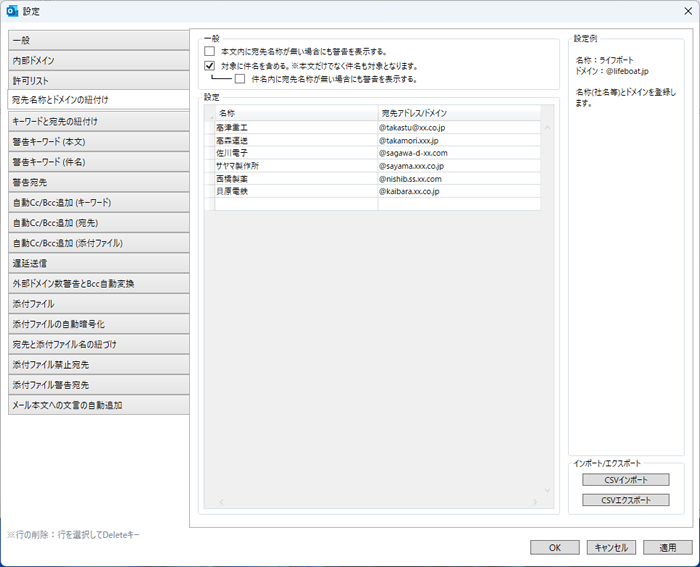Confirm settings with OK button
The height and width of the screenshot is (567, 700).
point(554,547)
